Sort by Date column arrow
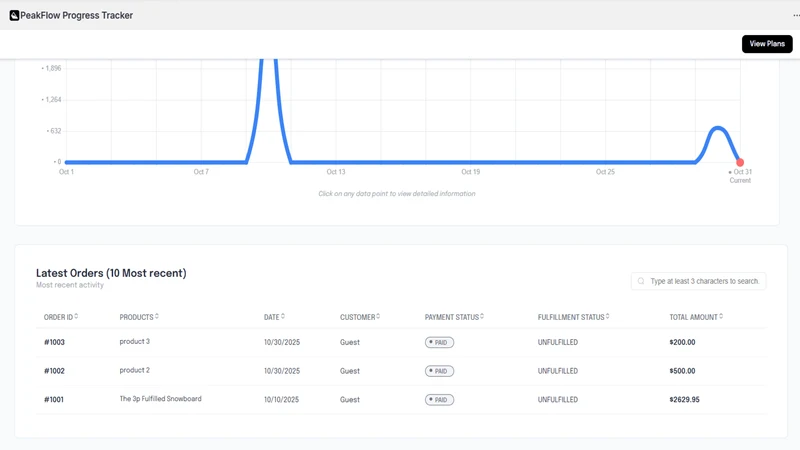The image size is (800, 450). click(283, 316)
